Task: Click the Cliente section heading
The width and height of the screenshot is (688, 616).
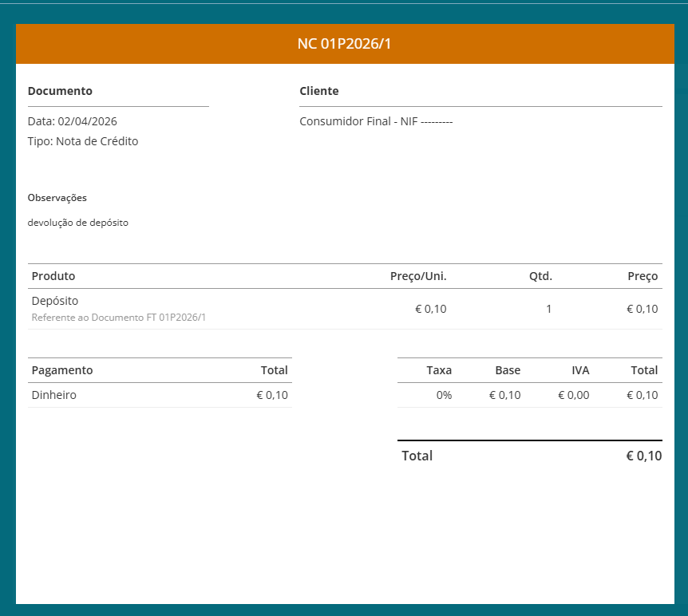Action: click(x=319, y=91)
